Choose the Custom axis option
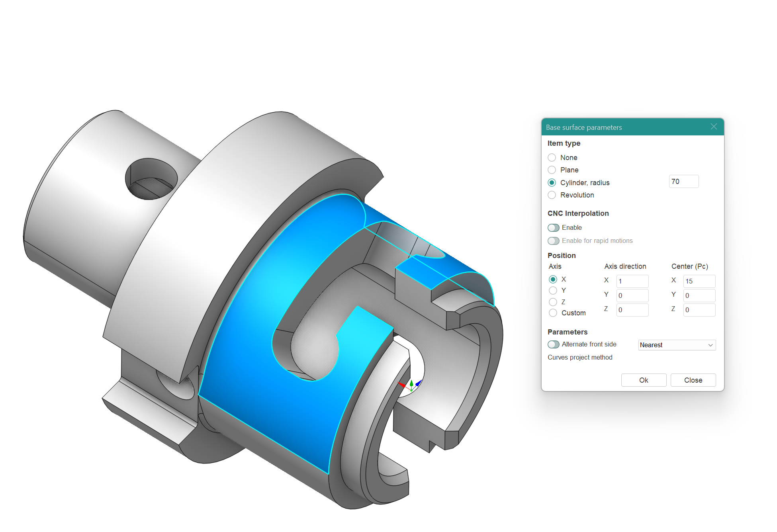The width and height of the screenshot is (777, 532). pos(553,313)
